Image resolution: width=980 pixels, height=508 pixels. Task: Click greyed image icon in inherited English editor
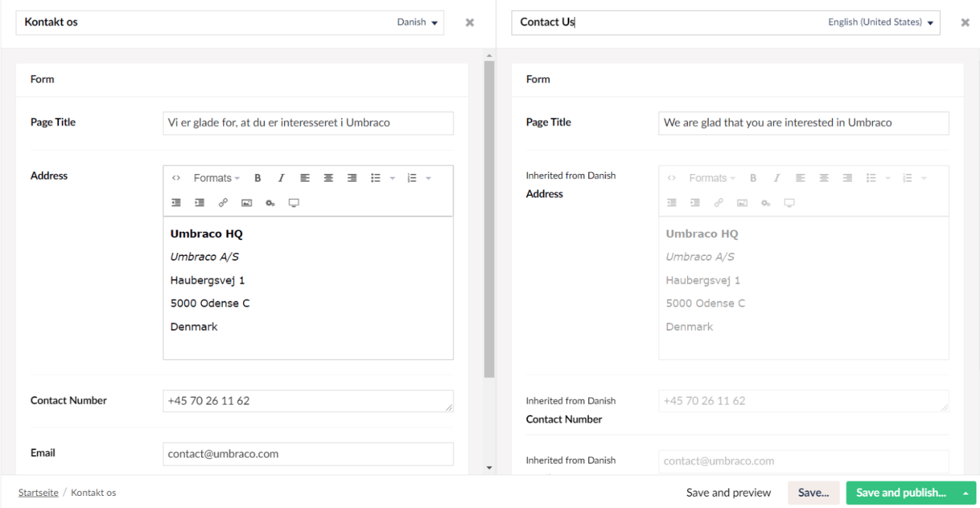(x=742, y=202)
